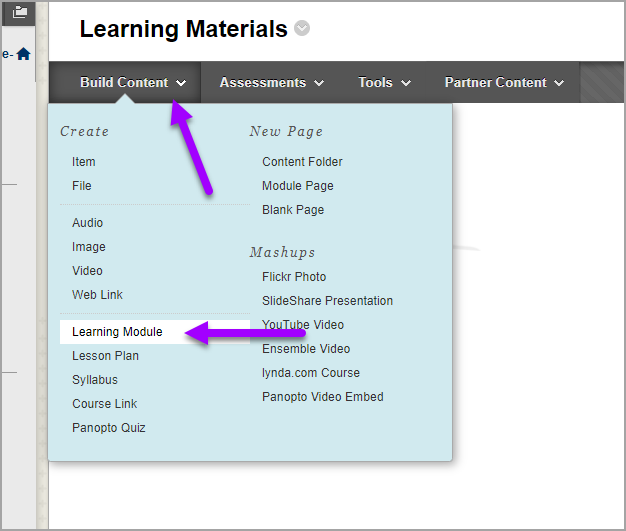Open Learning Materials title options chevron
626x531 pixels.
click(x=302, y=28)
